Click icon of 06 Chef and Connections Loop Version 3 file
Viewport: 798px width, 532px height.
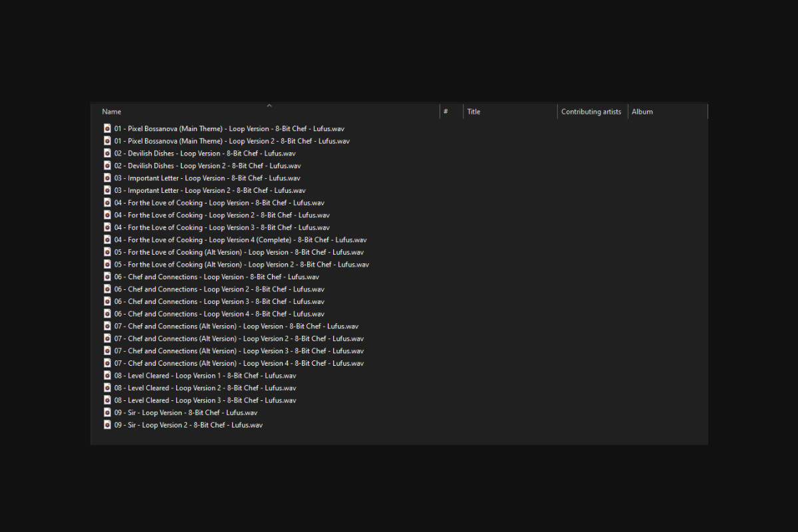107,301
